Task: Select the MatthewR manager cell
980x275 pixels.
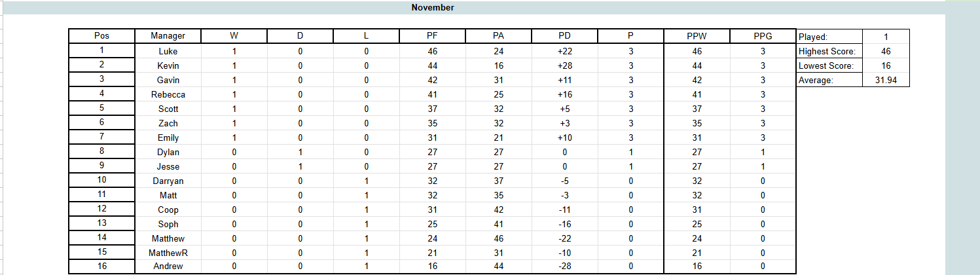Action: tap(168, 252)
